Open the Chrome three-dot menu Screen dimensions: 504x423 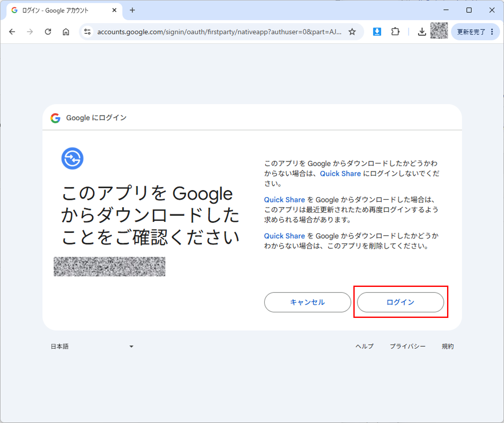[x=492, y=32]
